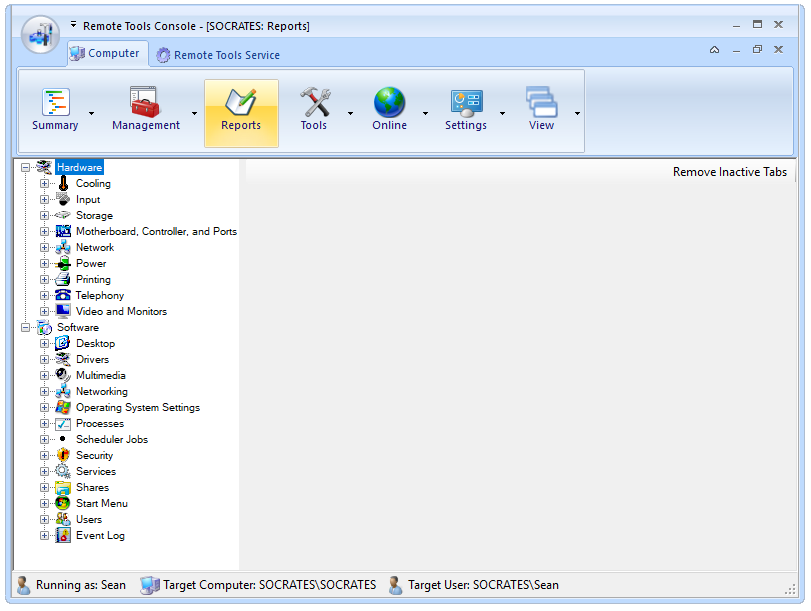Click Remove Inactive Tabs
Screen dimensions: 811x611
[x=729, y=172]
